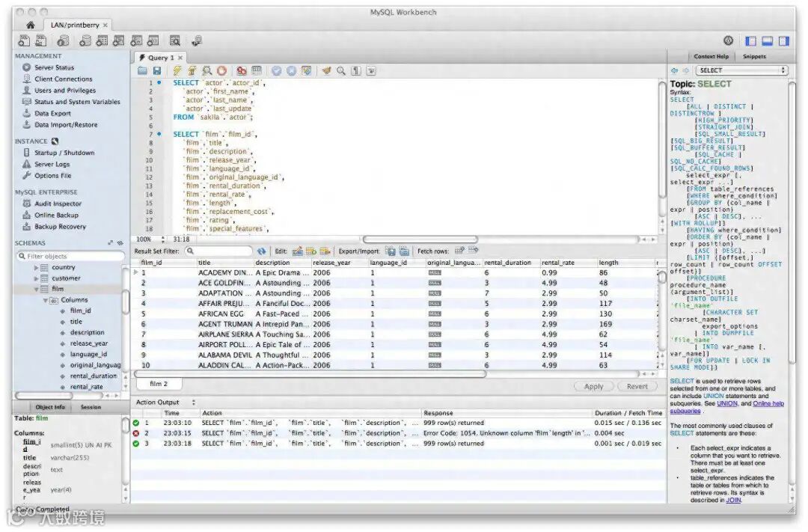
Task: Open the schema inspector toolbar icon
Action: 64,40
